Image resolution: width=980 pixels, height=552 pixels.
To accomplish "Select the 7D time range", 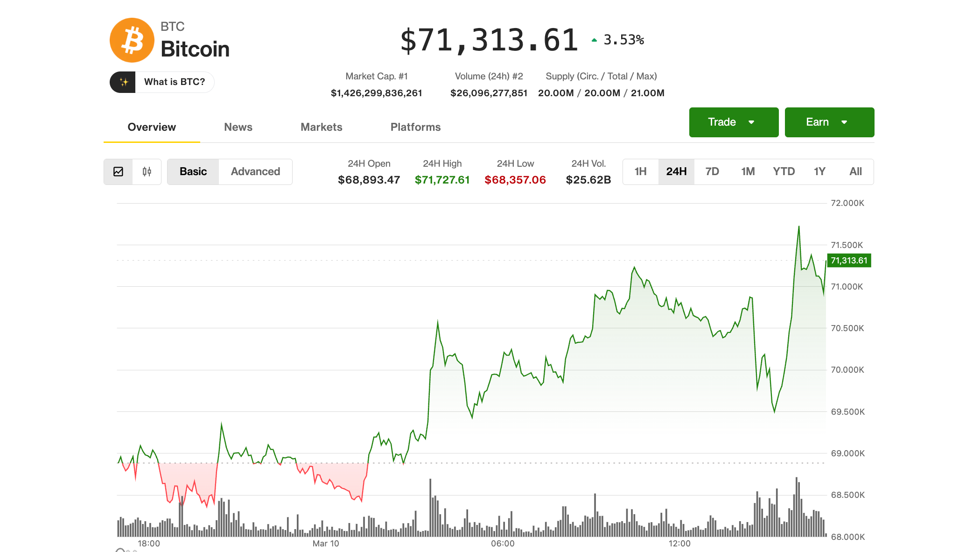I will coord(712,171).
